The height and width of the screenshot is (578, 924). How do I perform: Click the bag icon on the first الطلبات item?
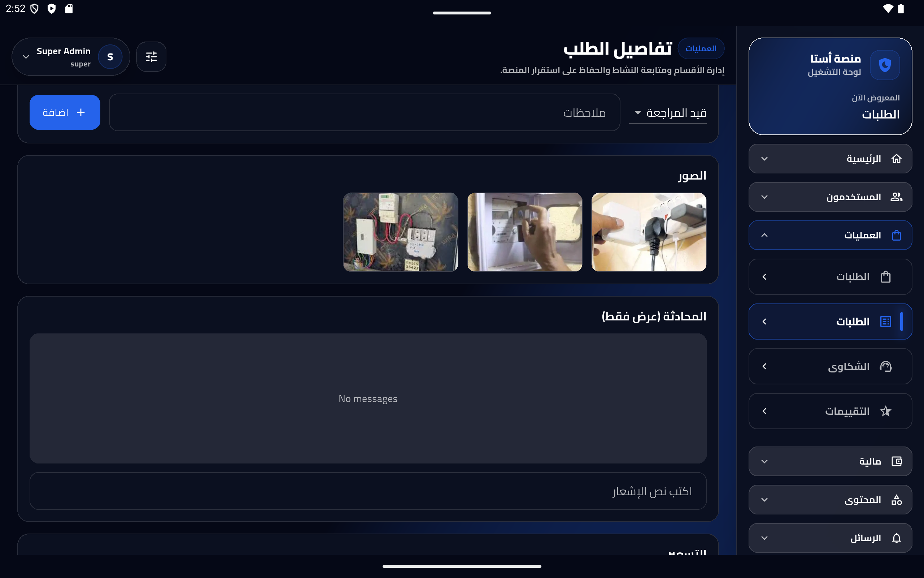pos(885,277)
